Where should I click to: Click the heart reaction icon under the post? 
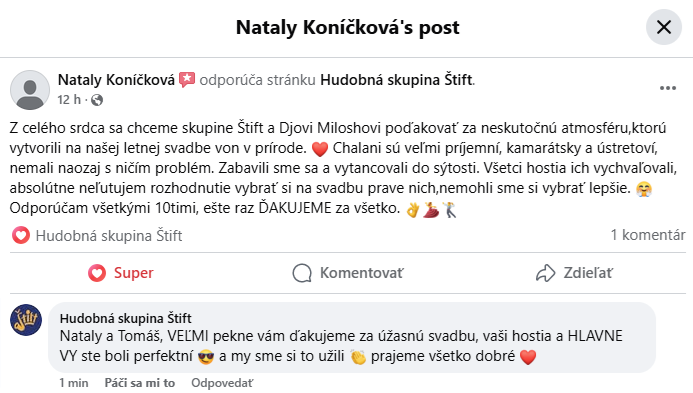pyautogui.click(x=20, y=235)
